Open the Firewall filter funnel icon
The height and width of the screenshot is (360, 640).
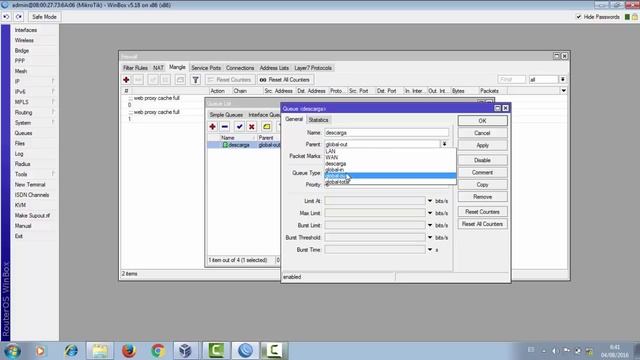(196, 80)
